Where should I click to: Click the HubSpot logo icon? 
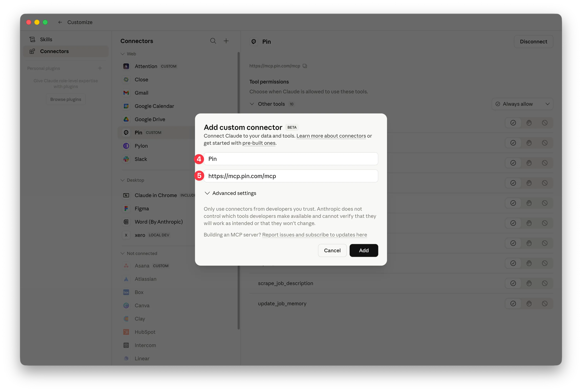(x=126, y=332)
